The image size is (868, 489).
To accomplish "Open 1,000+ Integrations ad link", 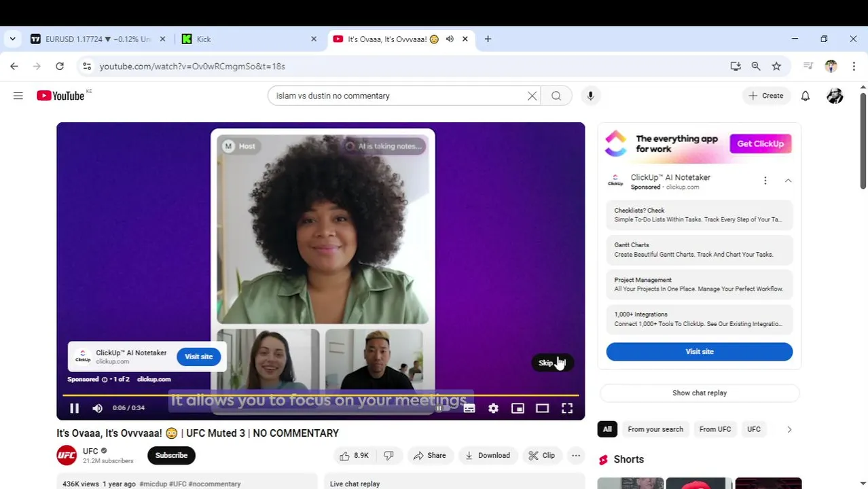I will (x=699, y=319).
